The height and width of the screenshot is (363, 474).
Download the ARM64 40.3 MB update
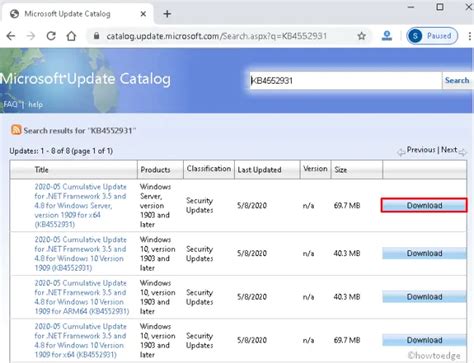click(x=424, y=297)
